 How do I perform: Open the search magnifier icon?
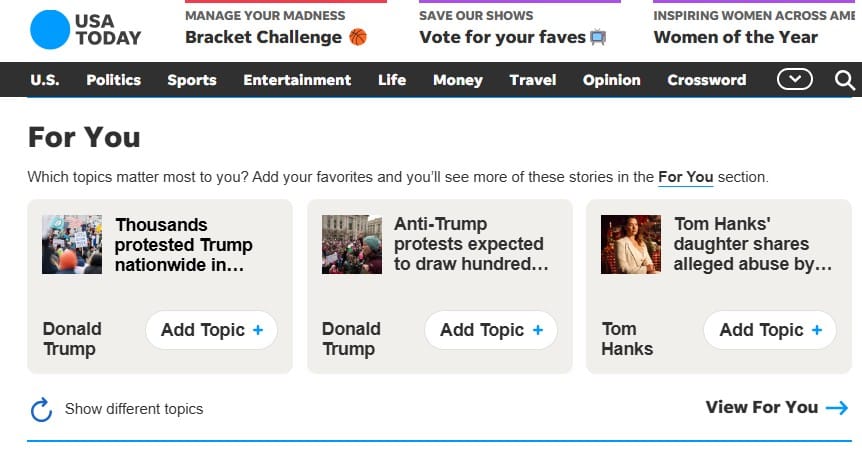click(x=845, y=80)
